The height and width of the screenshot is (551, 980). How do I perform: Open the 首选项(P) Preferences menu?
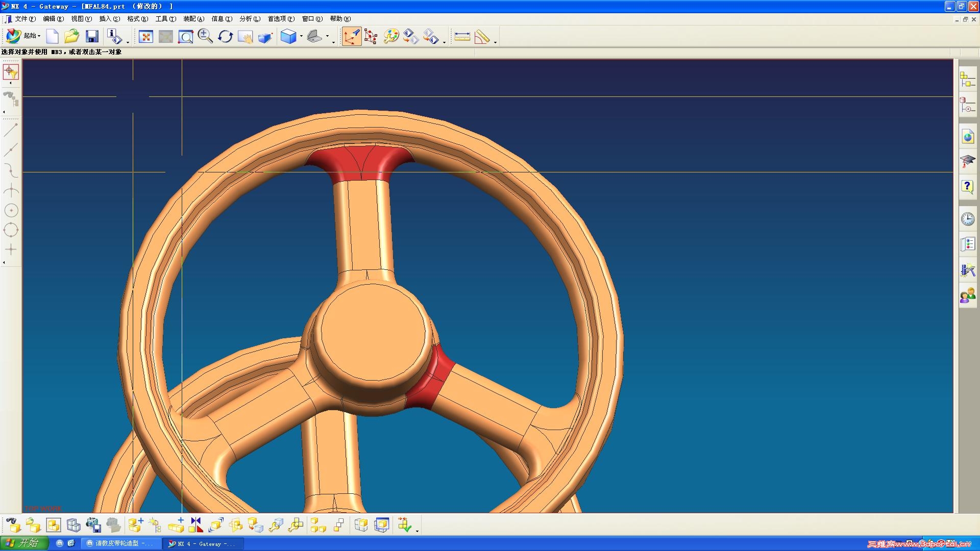281,19
